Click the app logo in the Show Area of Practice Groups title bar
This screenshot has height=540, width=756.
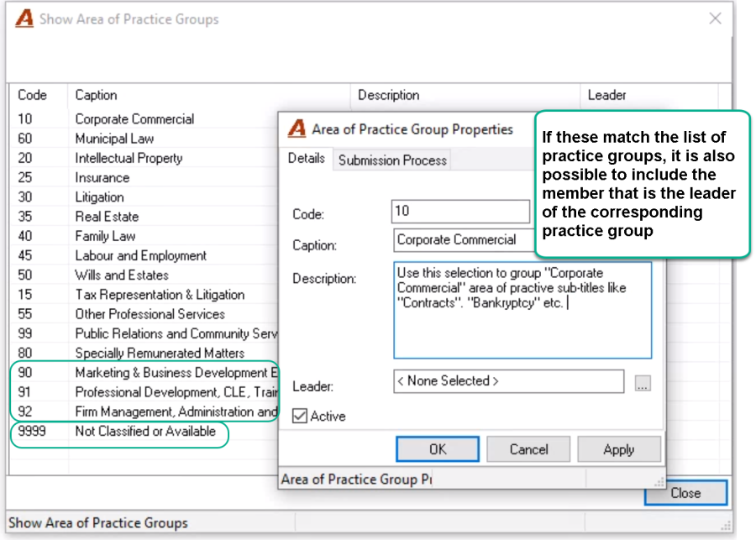[24, 18]
